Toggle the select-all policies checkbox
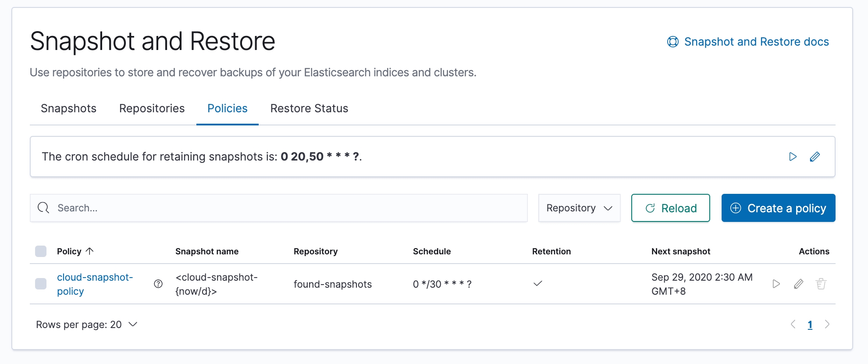The image size is (868, 364). click(41, 251)
